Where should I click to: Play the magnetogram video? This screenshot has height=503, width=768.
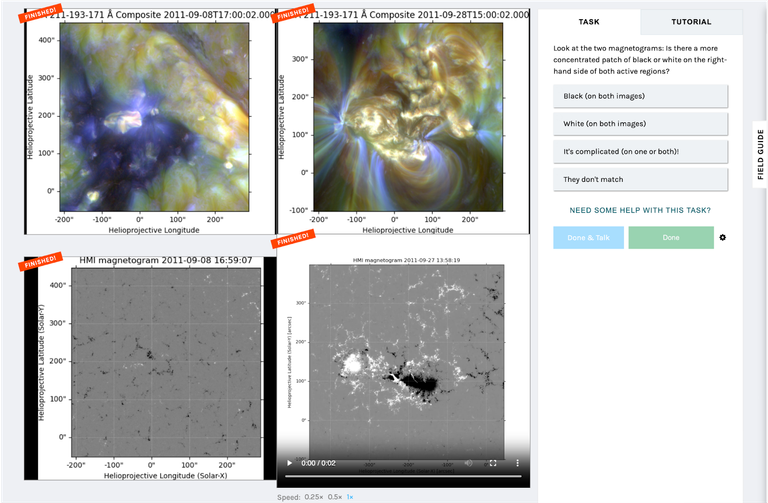tap(289, 463)
